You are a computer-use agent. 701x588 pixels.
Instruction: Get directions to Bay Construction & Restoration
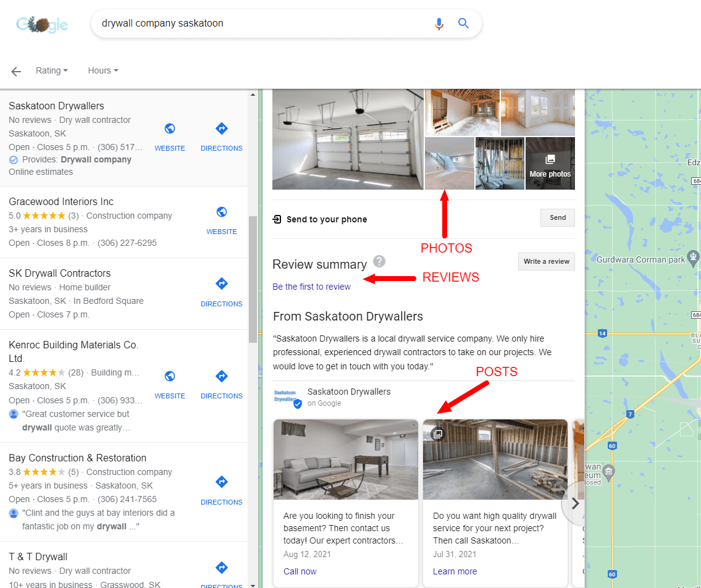[221, 482]
